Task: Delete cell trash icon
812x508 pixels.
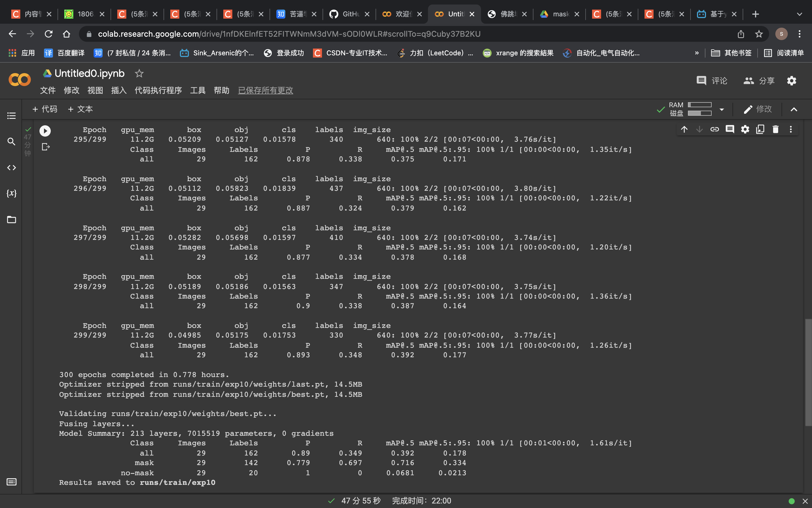Action: point(775,129)
